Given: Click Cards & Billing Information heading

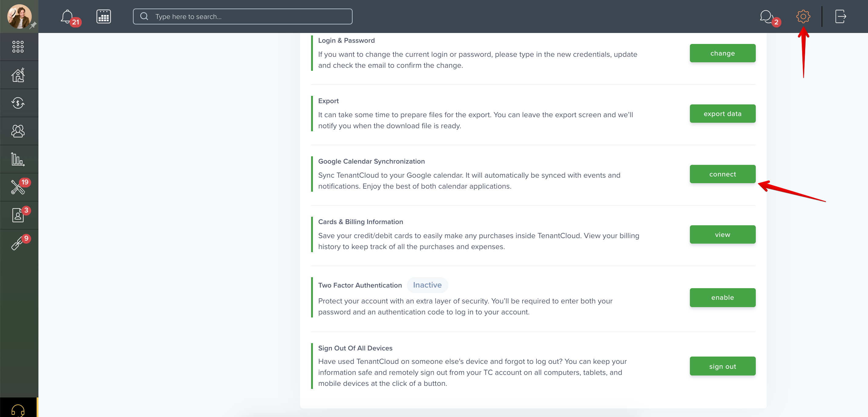Looking at the screenshot, I should (x=360, y=222).
